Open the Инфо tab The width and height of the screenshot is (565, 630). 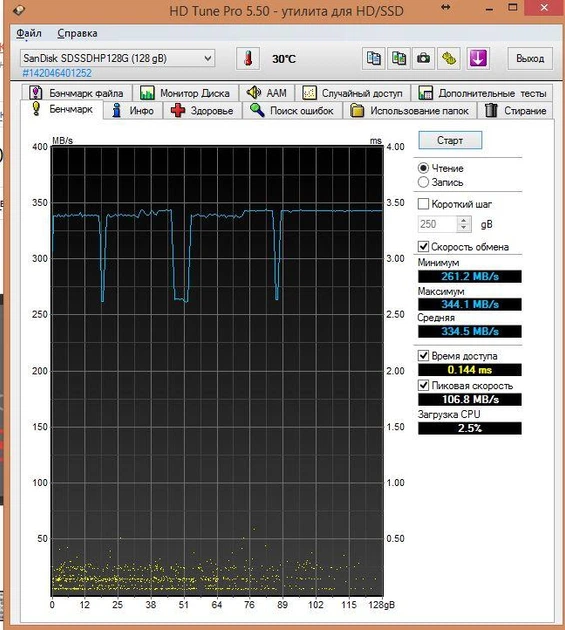coord(133,110)
